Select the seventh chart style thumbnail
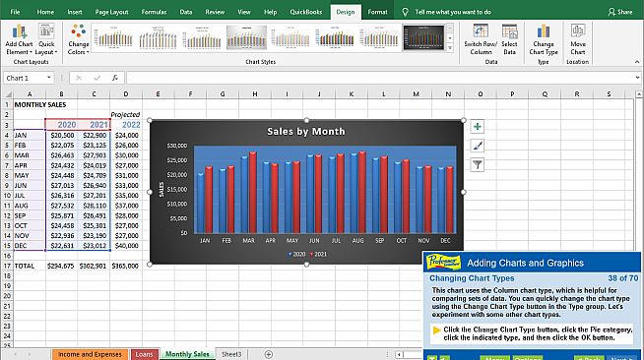The height and width of the screenshot is (360, 644). coord(380,37)
